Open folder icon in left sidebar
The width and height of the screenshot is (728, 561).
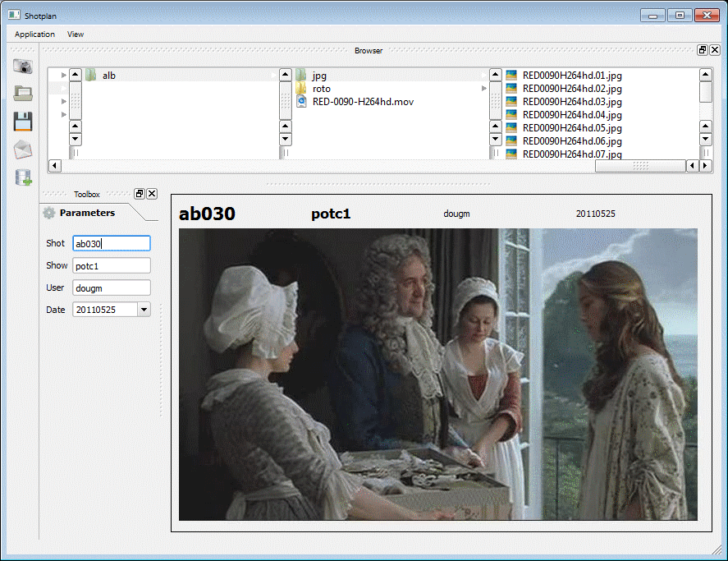click(23, 94)
